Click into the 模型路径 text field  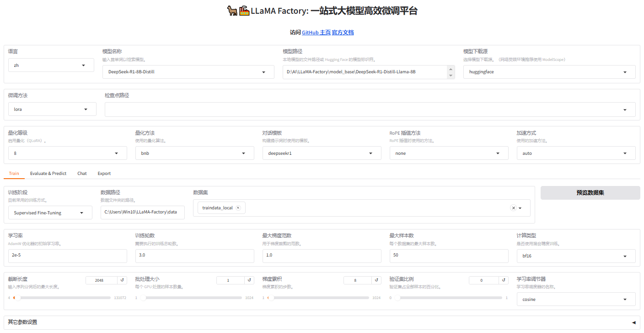pos(365,72)
